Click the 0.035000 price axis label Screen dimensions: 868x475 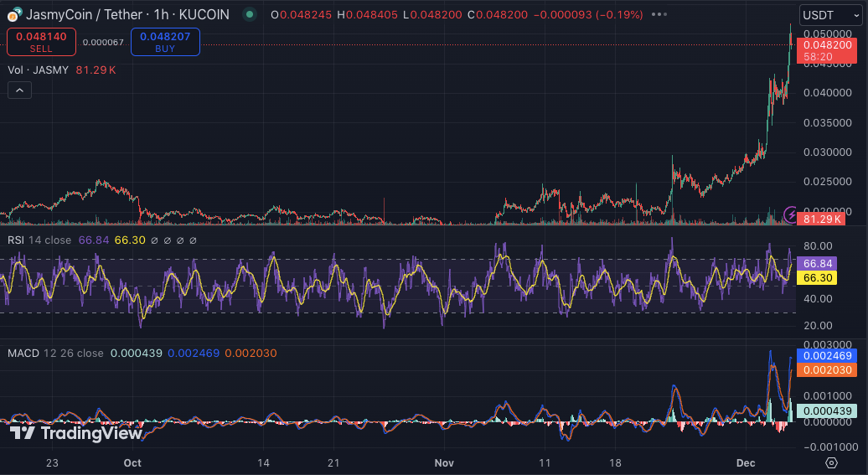[828, 123]
